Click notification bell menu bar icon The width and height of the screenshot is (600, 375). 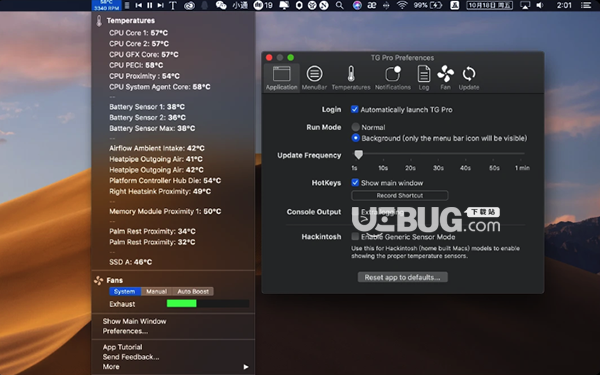(284, 5)
